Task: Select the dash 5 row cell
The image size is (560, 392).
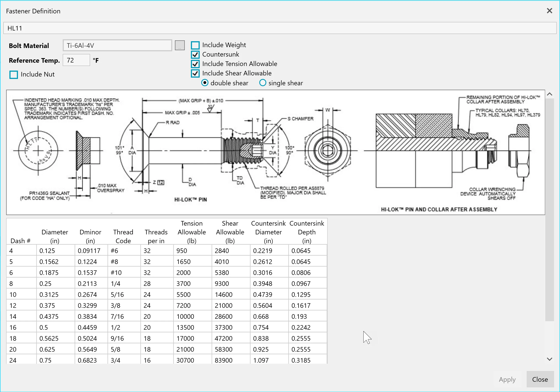Action: coord(21,261)
